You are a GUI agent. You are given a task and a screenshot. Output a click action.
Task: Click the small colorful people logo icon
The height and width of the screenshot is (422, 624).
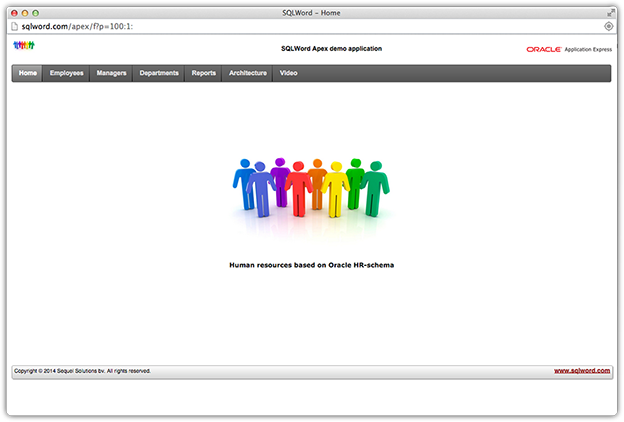click(24, 45)
